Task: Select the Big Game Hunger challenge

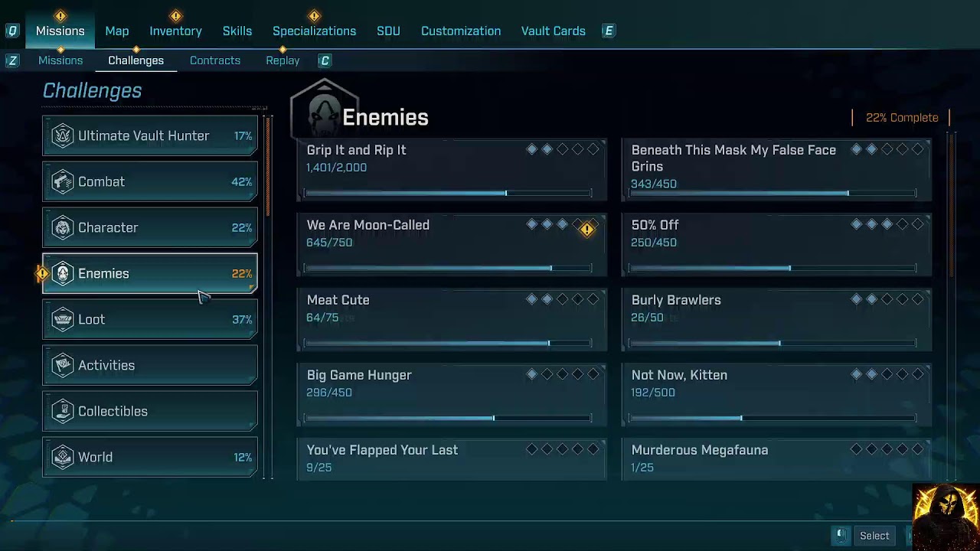Action: (452, 394)
